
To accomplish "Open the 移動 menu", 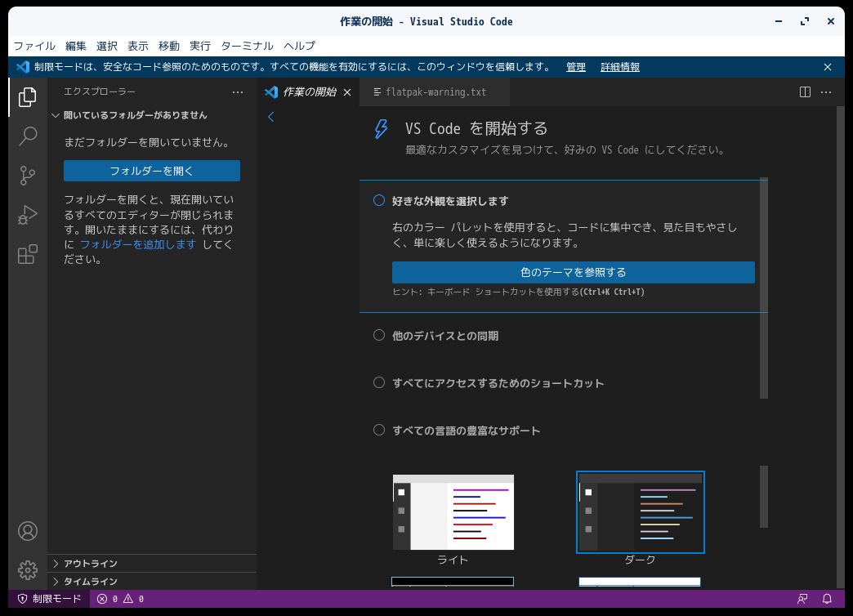I will tap(168, 46).
